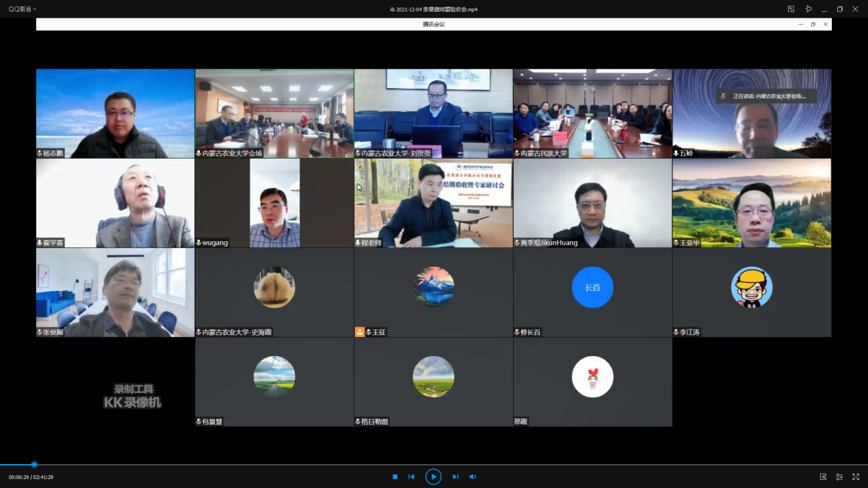Click the 杨志鹏 participant video tile

tap(115, 113)
